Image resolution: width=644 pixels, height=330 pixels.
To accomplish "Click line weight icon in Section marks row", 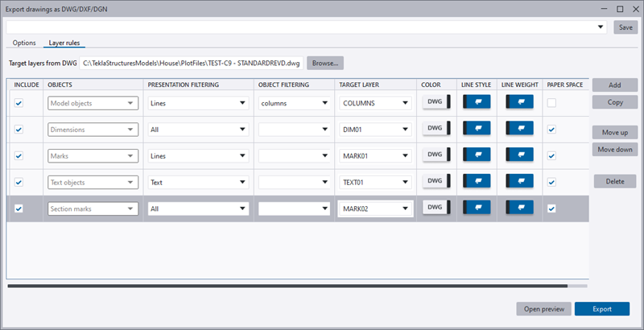I will click(519, 208).
